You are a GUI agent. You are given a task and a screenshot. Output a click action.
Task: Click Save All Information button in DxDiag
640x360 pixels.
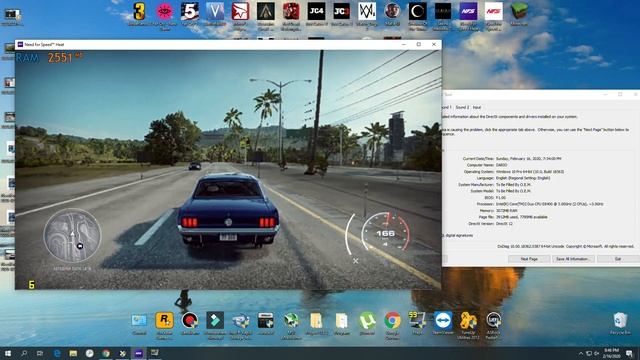pyautogui.click(x=572, y=259)
